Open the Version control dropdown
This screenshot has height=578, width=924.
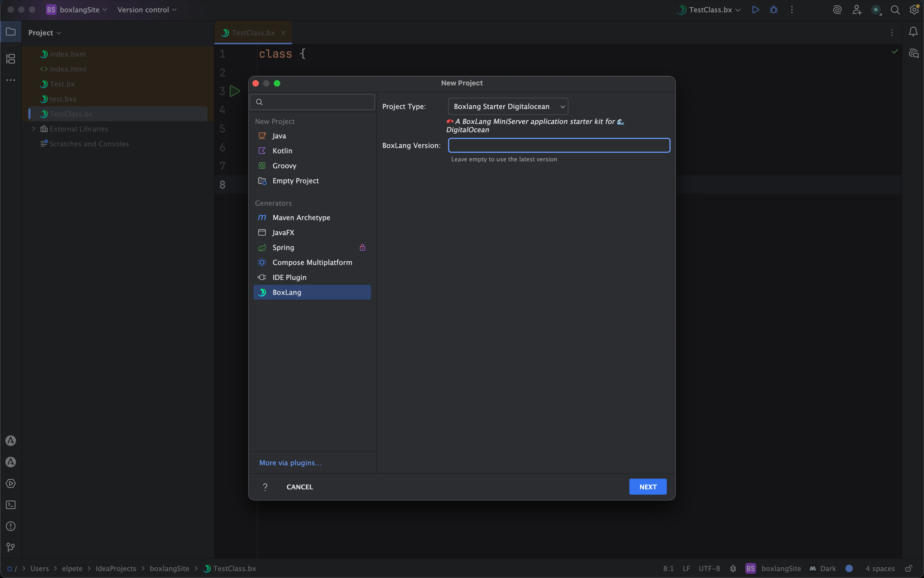click(x=147, y=10)
